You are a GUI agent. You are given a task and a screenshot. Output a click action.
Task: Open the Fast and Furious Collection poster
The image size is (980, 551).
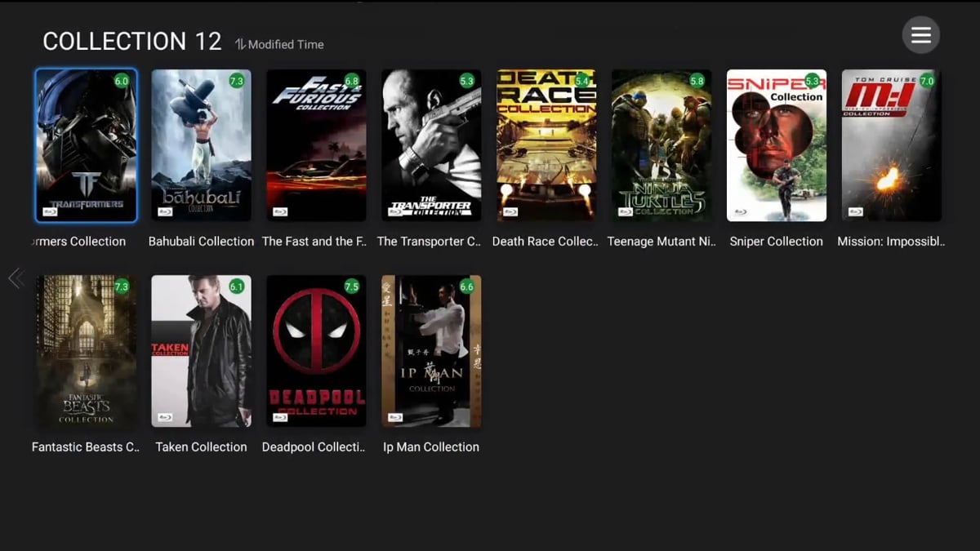(316, 145)
